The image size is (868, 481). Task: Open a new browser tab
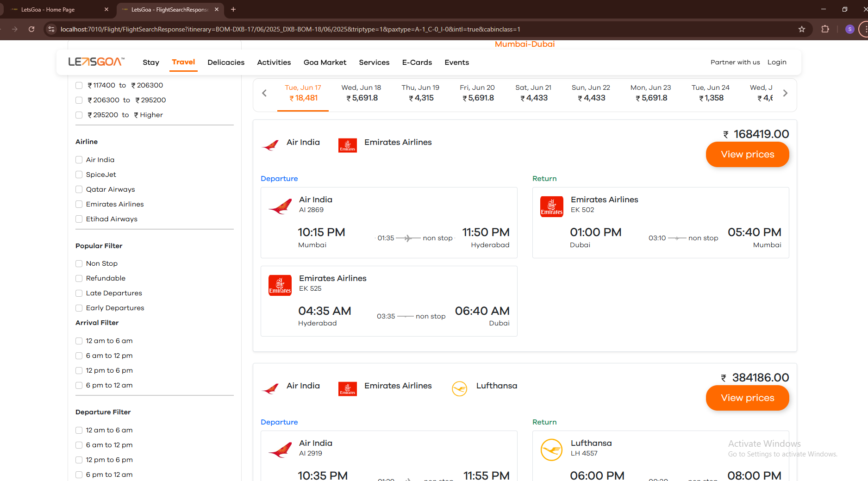[233, 9]
